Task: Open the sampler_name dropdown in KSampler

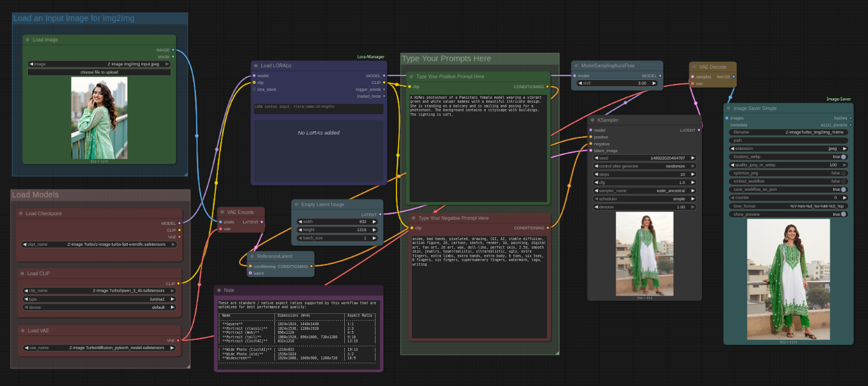Action: pyautogui.click(x=644, y=191)
